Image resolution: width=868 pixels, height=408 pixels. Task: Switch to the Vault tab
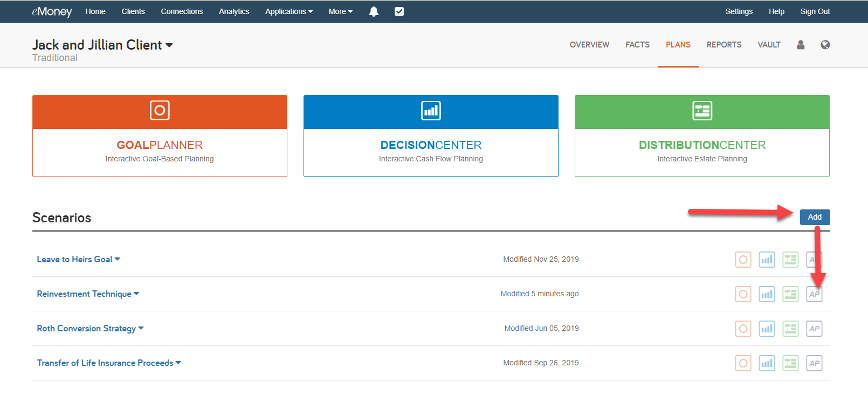pyautogui.click(x=769, y=45)
